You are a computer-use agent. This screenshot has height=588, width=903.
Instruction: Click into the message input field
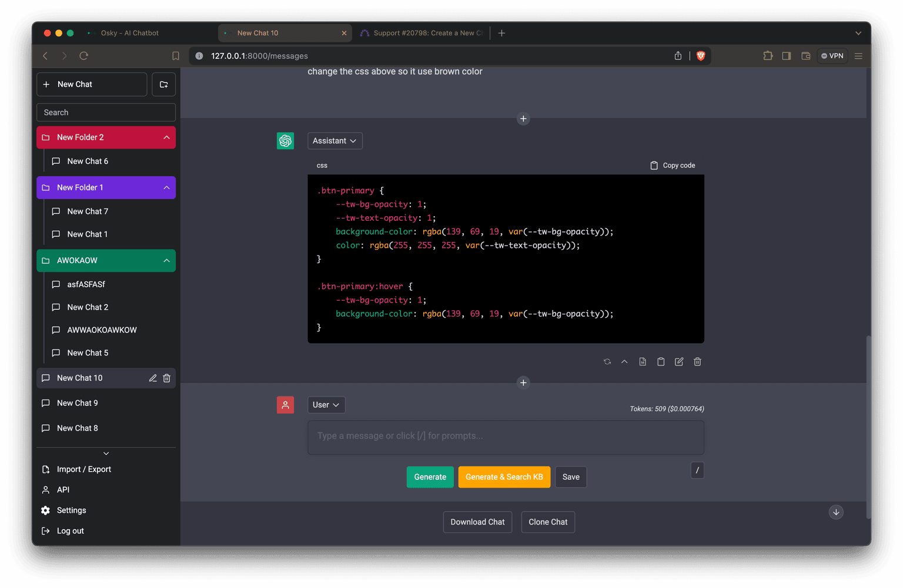[x=506, y=437]
